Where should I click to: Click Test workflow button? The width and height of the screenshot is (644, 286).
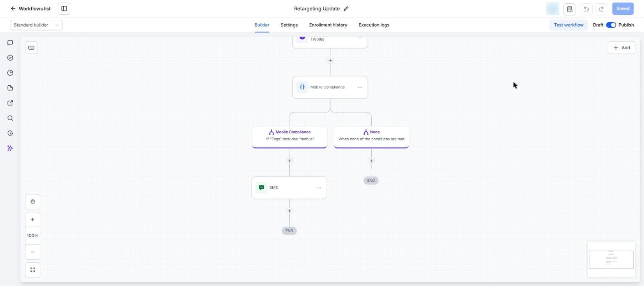pos(568,25)
